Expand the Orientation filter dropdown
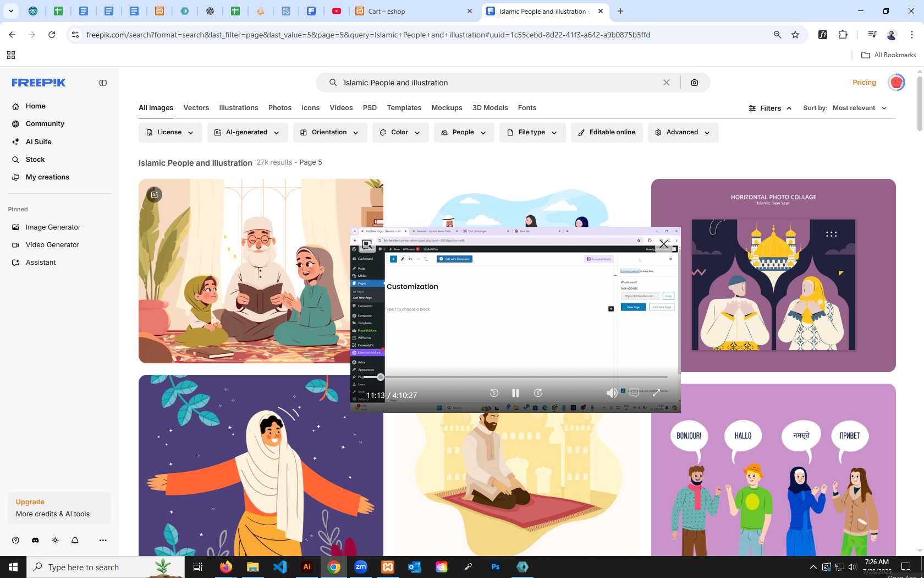924x578 pixels. pos(329,133)
